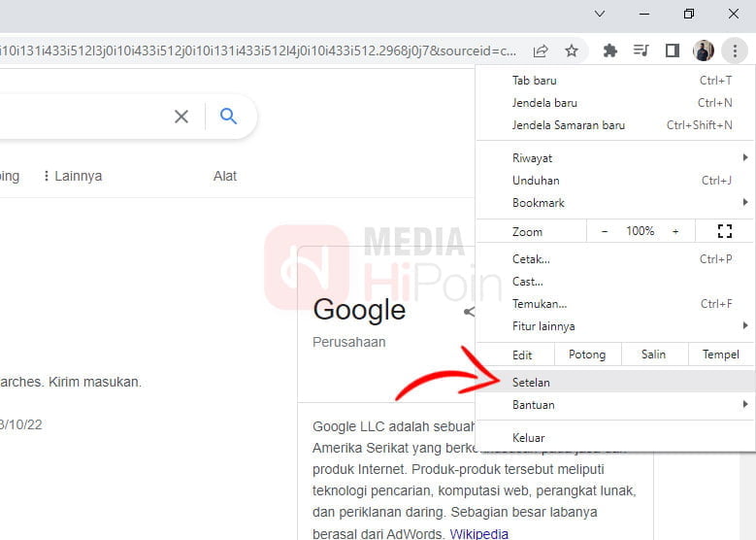Click Temukan... menu item
This screenshot has width=756, height=540.
pos(615,304)
